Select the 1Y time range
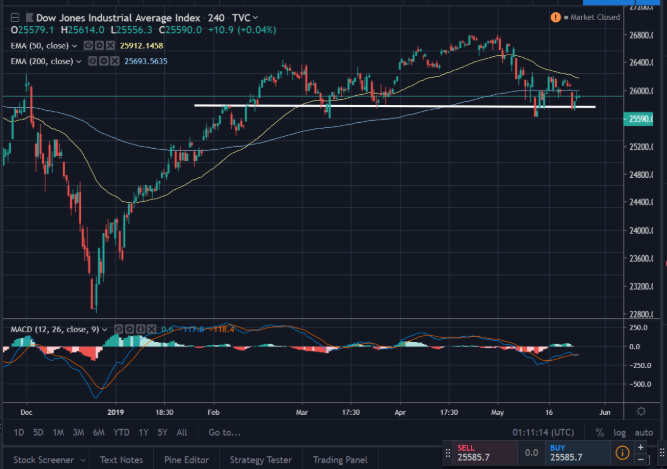The width and height of the screenshot is (667, 469). tap(143, 432)
